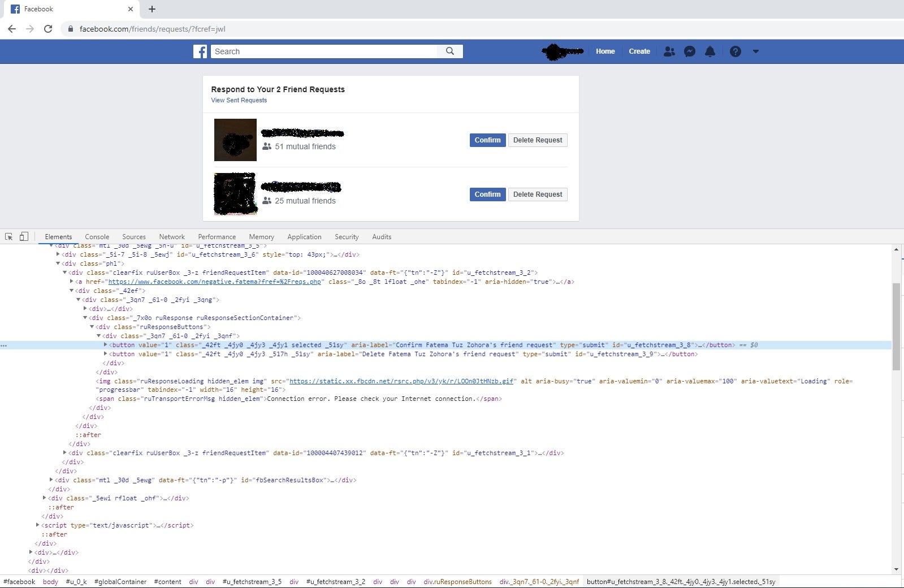
Task: Switch to the Performance tab
Action: 217,237
